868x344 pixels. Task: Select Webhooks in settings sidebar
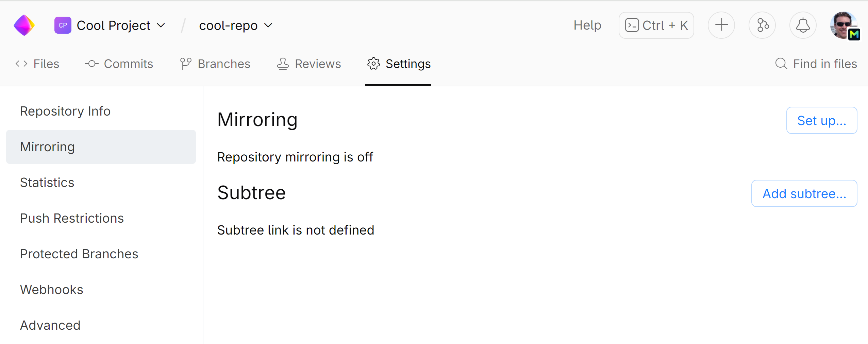pos(52,290)
